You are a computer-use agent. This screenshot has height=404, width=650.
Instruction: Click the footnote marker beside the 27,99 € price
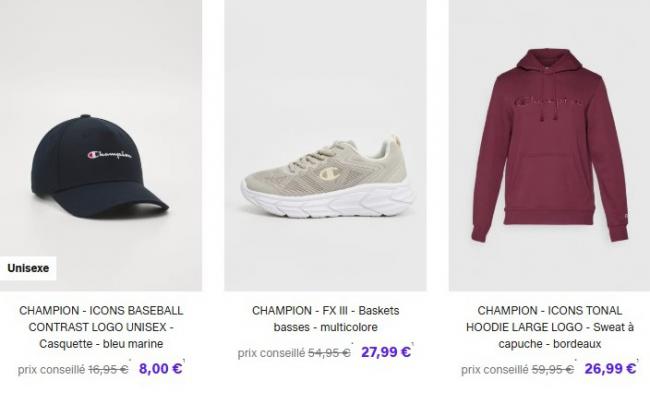click(x=413, y=345)
